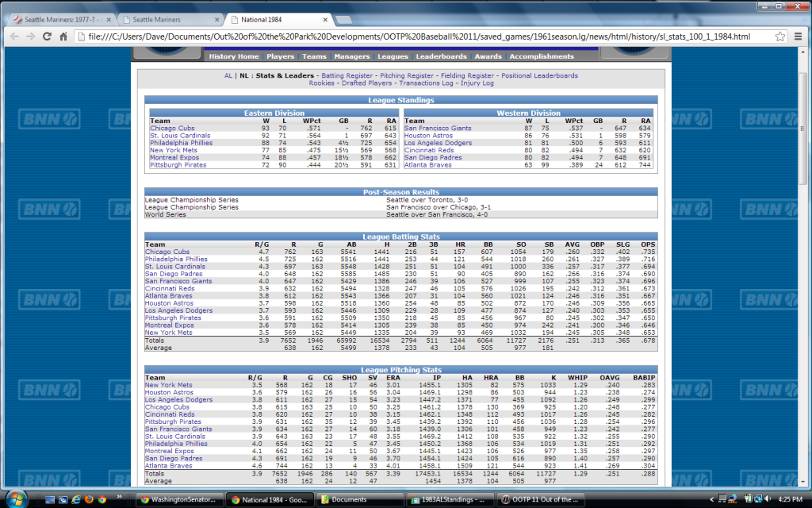Open the Awards navigation menu item
Image resolution: width=812 pixels, height=508 pixels.
pyautogui.click(x=488, y=56)
